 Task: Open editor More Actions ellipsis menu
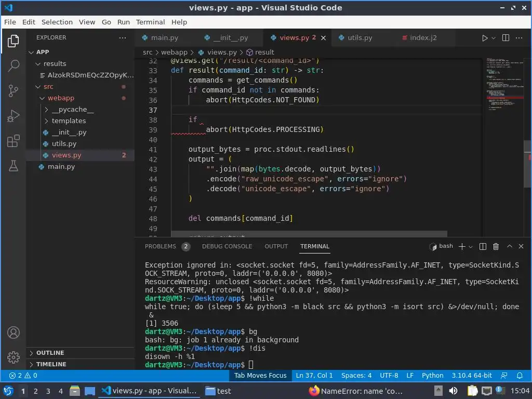tap(519, 37)
